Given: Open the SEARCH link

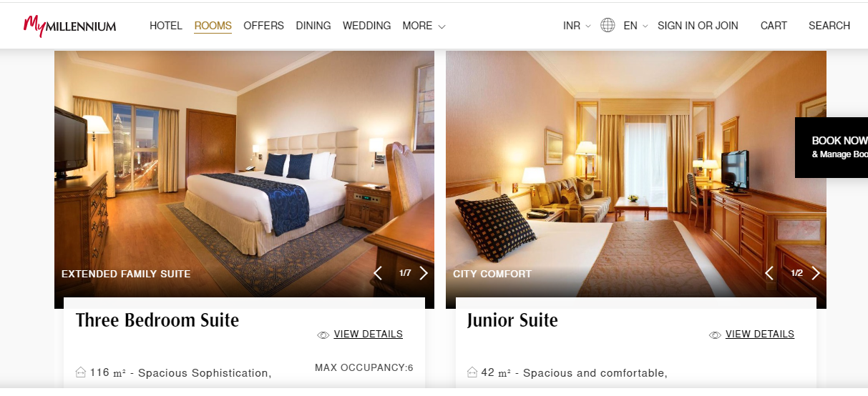Looking at the screenshot, I should [x=829, y=26].
